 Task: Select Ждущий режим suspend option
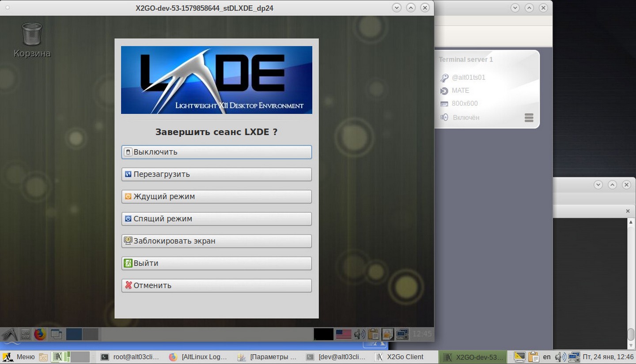click(216, 196)
